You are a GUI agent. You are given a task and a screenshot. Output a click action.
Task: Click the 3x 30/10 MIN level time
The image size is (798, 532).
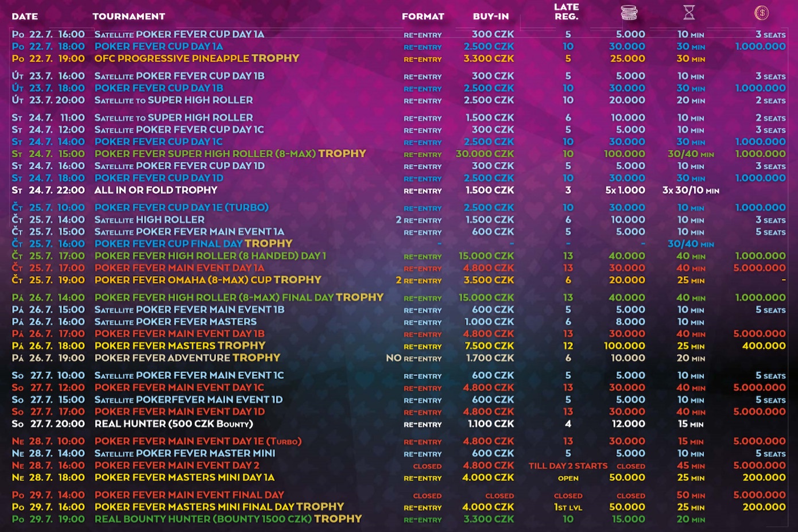click(x=691, y=190)
